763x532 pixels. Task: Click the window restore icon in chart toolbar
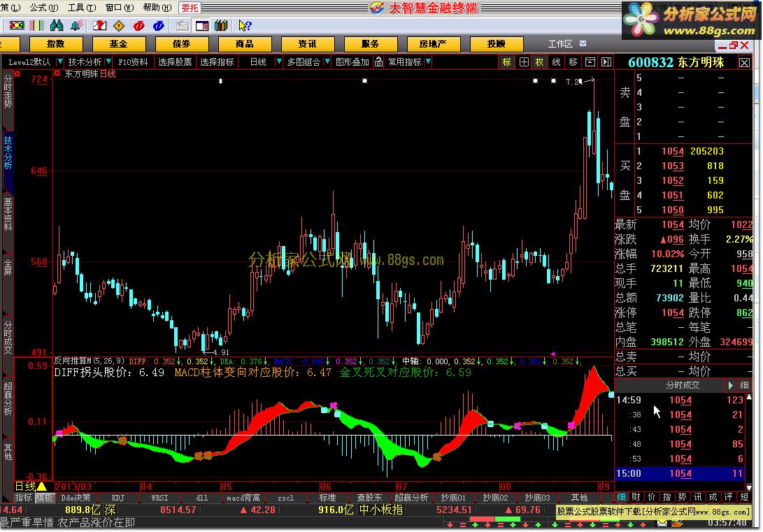(590, 62)
